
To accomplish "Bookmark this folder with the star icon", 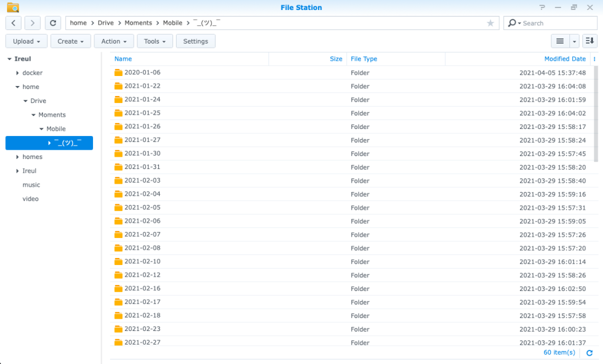I will (490, 23).
